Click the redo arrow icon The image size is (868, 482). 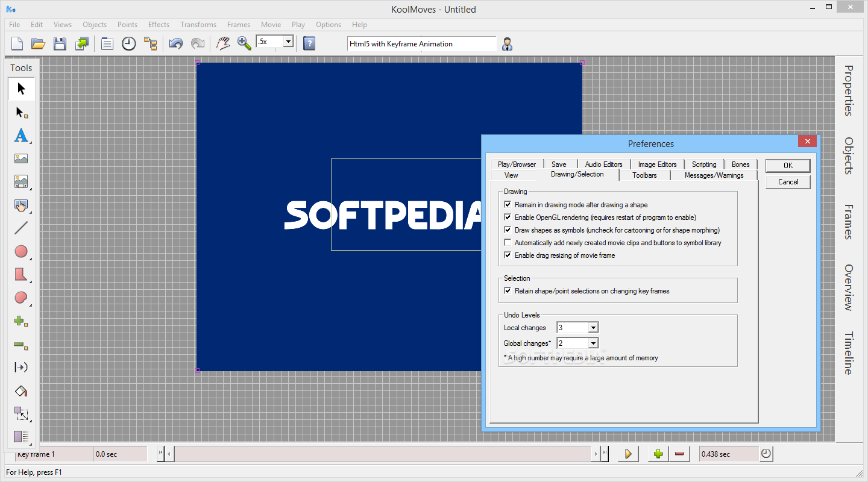(197, 43)
